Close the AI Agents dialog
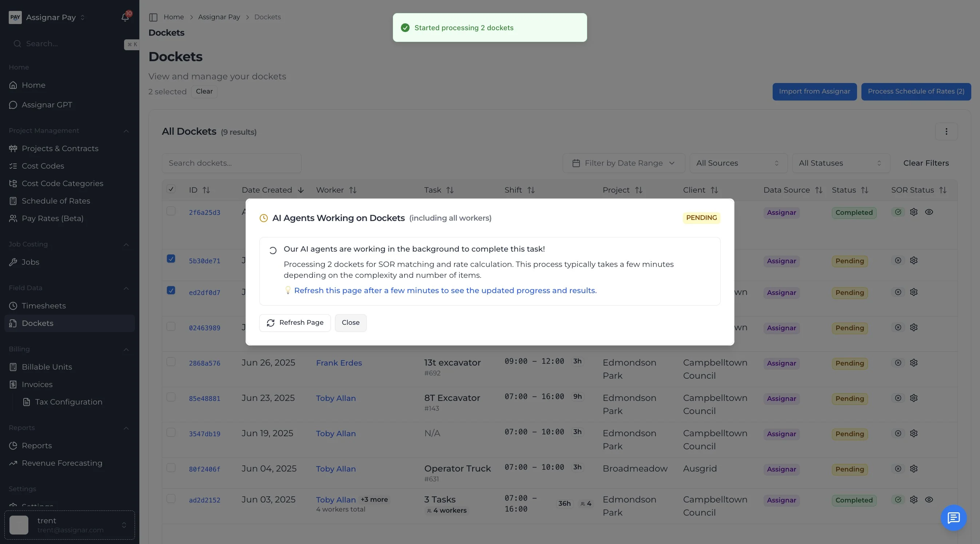 pos(350,323)
